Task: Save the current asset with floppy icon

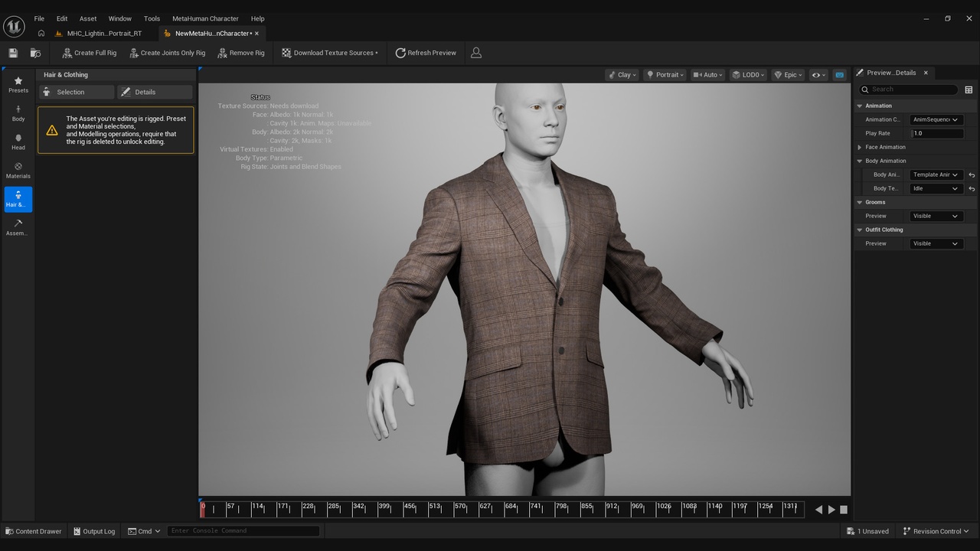Action: click(x=13, y=53)
